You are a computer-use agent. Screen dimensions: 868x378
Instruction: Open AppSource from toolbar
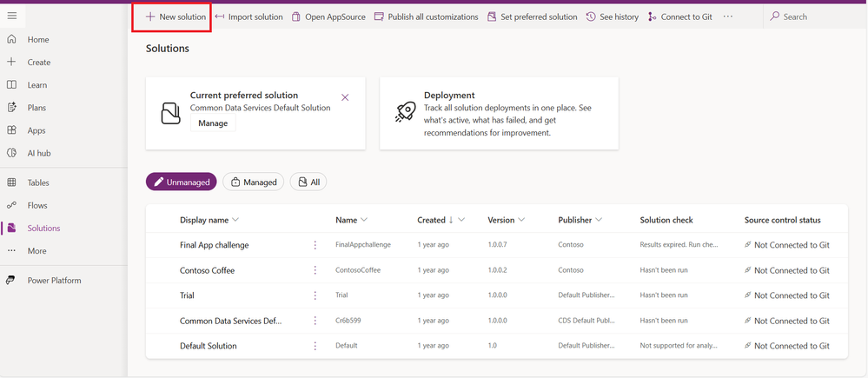coord(328,17)
